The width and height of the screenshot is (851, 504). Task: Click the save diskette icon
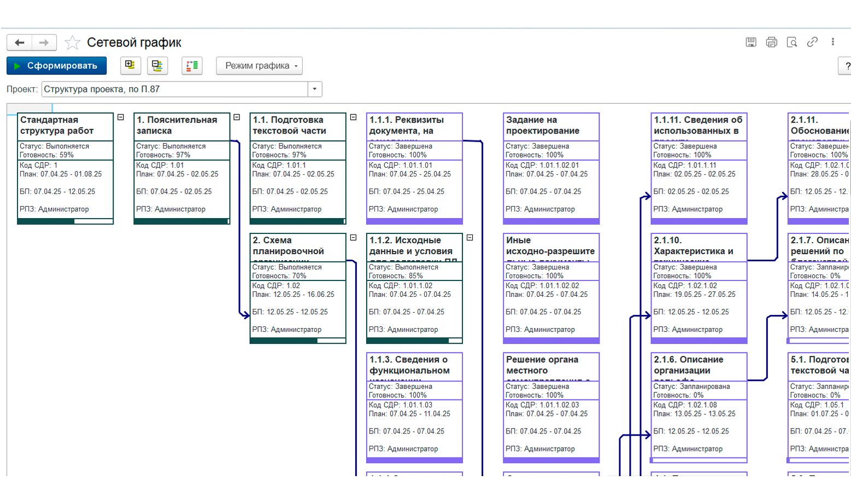tap(751, 42)
